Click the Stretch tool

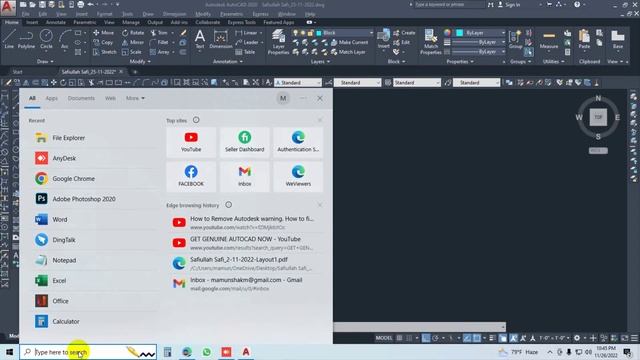coord(104,52)
